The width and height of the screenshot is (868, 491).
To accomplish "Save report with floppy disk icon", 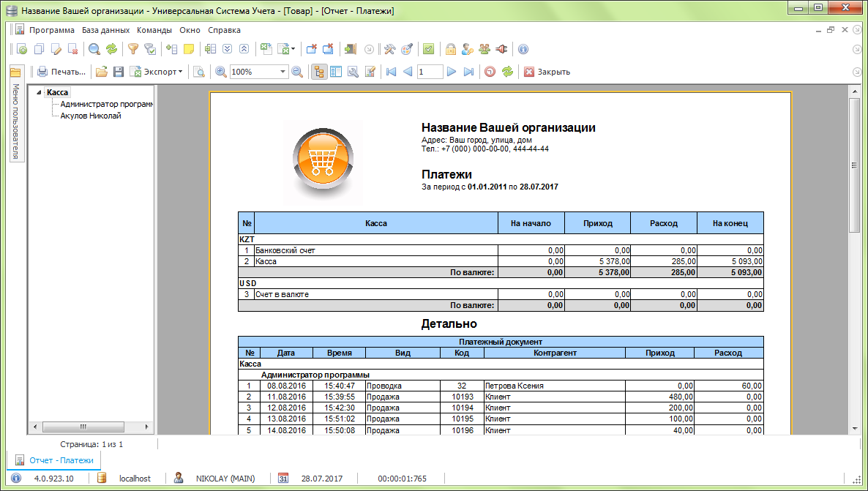I will [x=118, y=72].
